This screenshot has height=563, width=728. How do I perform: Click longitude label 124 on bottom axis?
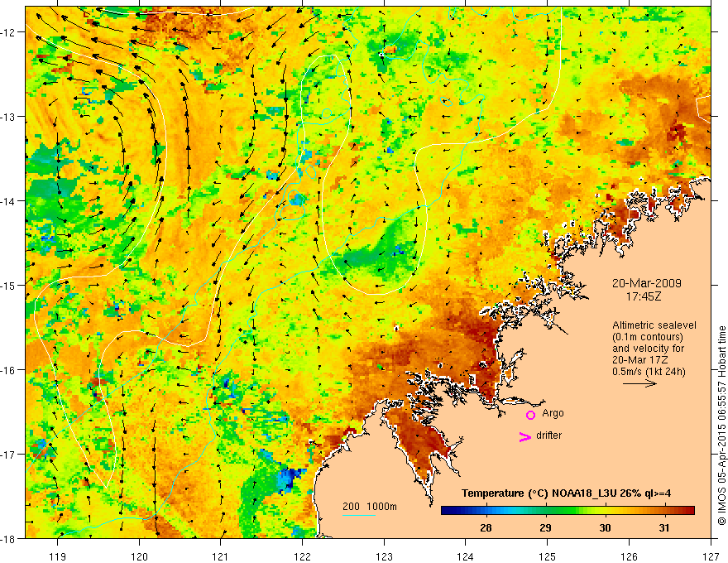(x=466, y=556)
